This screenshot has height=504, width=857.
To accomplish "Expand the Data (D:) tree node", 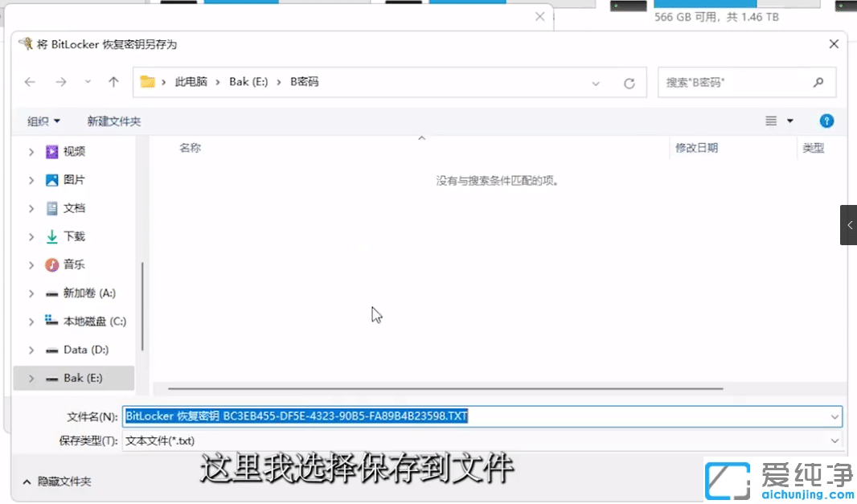I will click(31, 350).
